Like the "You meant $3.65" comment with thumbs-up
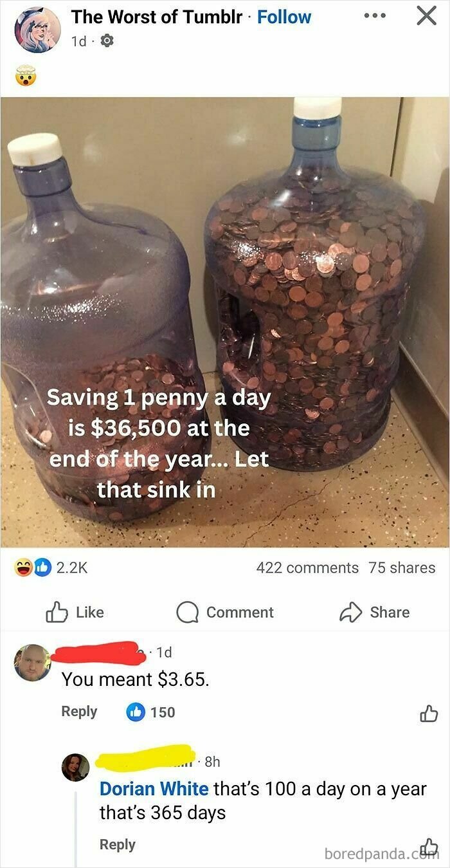The image size is (450, 868). tap(428, 712)
